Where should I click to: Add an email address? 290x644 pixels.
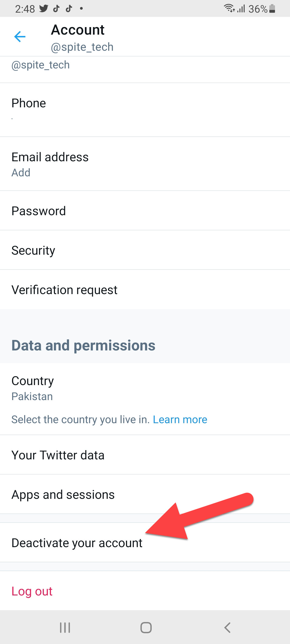click(x=21, y=173)
